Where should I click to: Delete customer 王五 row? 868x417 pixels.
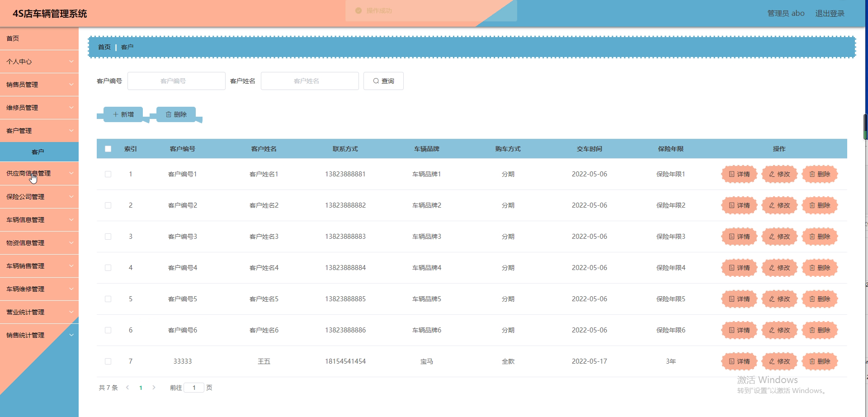coord(820,361)
